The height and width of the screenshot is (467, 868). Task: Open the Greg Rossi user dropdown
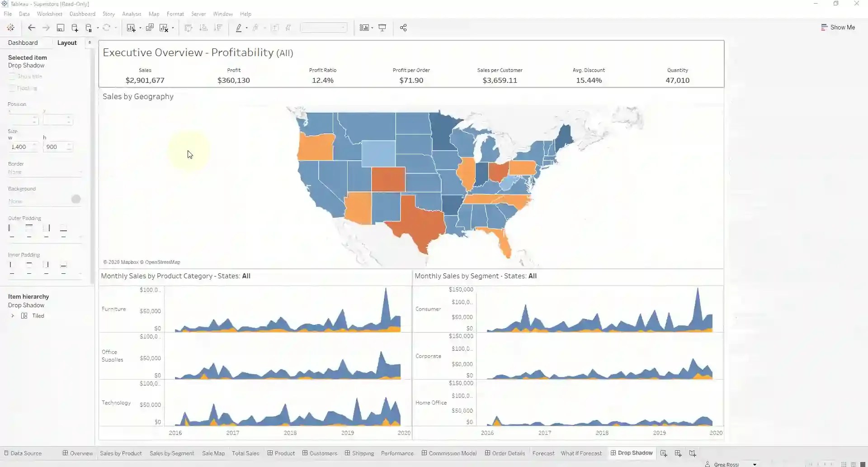(x=754, y=464)
